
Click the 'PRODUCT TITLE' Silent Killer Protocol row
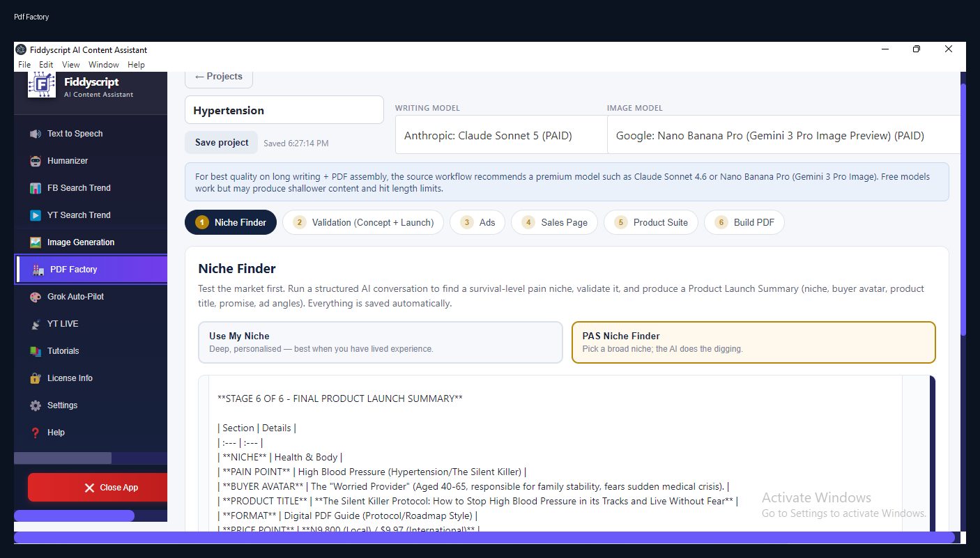pyautogui.click(x=477, y=501)
